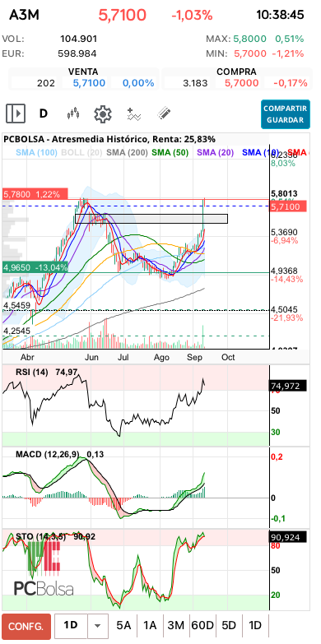Image resolution: width=321 pixels, height=644 pixels.
Task: Open the add indicator line icon
Action: (x=134, y=114)
